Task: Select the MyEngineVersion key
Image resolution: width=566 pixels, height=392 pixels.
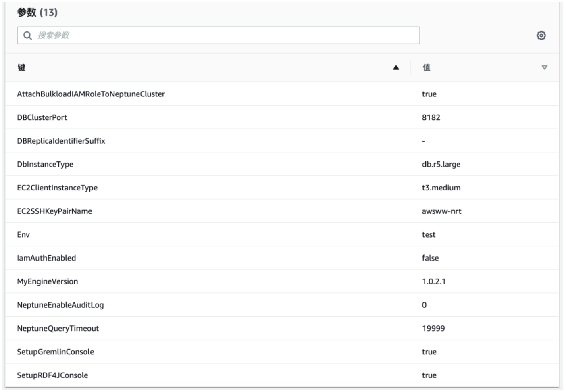Action: coord(48,281)
